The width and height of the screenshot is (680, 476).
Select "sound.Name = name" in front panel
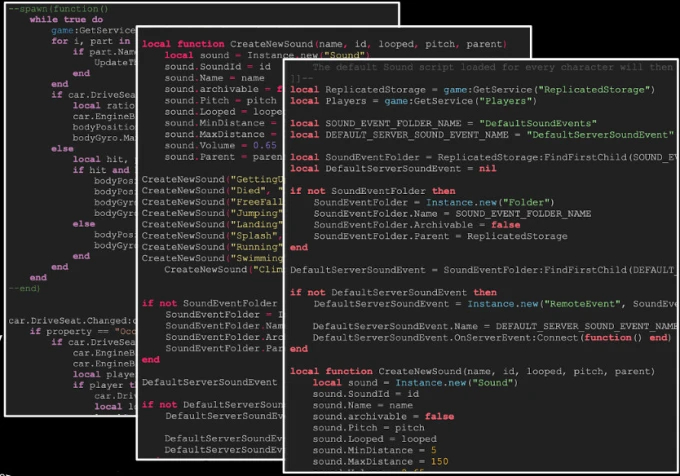(x=363, y=405)
